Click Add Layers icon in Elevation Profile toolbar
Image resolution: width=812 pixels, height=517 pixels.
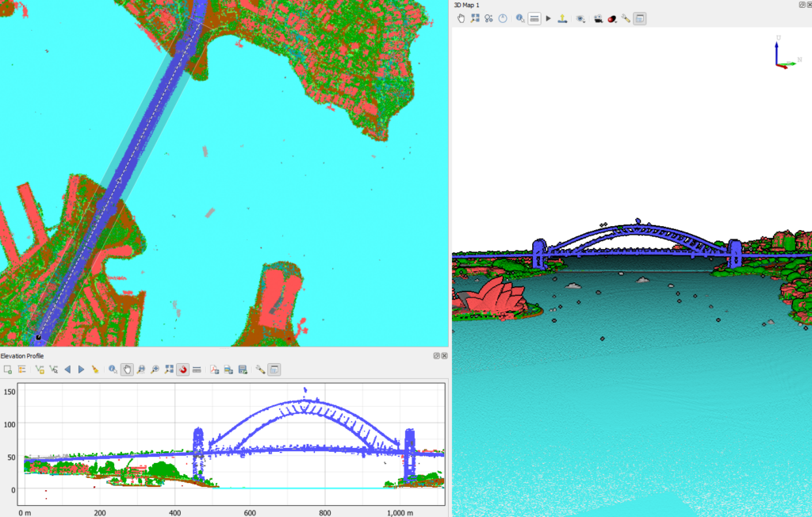(x=8, y=370)
